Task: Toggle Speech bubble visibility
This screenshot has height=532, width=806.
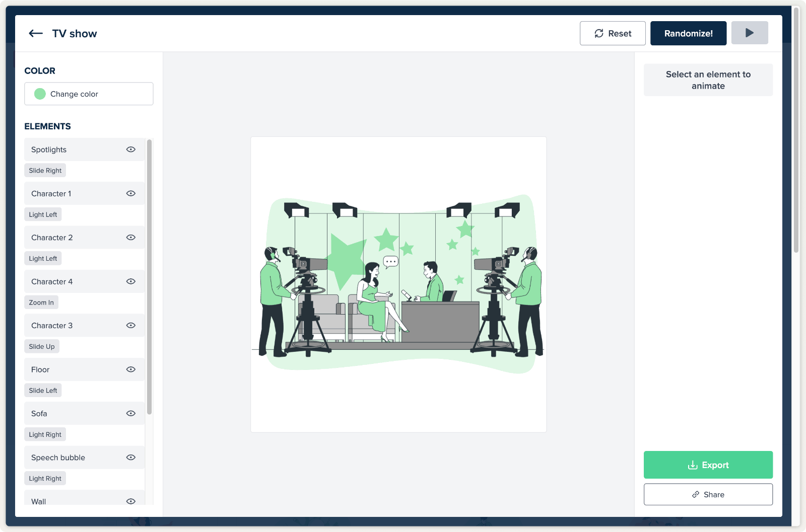Action: pyautogui.click(x=131, y=458)
